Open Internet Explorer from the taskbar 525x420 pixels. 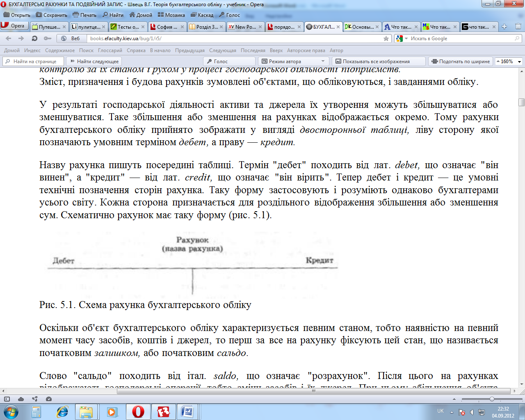[x=62, y=411]
